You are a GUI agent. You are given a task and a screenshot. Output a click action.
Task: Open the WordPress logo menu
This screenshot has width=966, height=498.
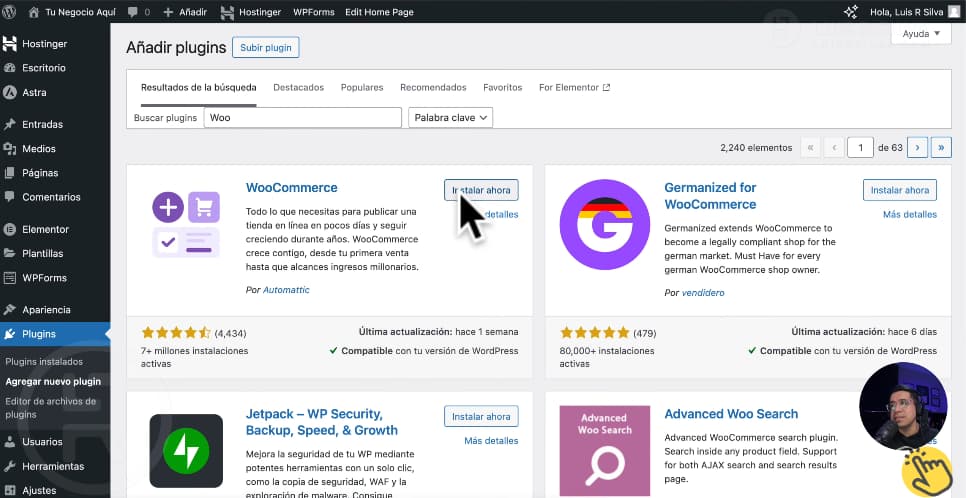9,12
